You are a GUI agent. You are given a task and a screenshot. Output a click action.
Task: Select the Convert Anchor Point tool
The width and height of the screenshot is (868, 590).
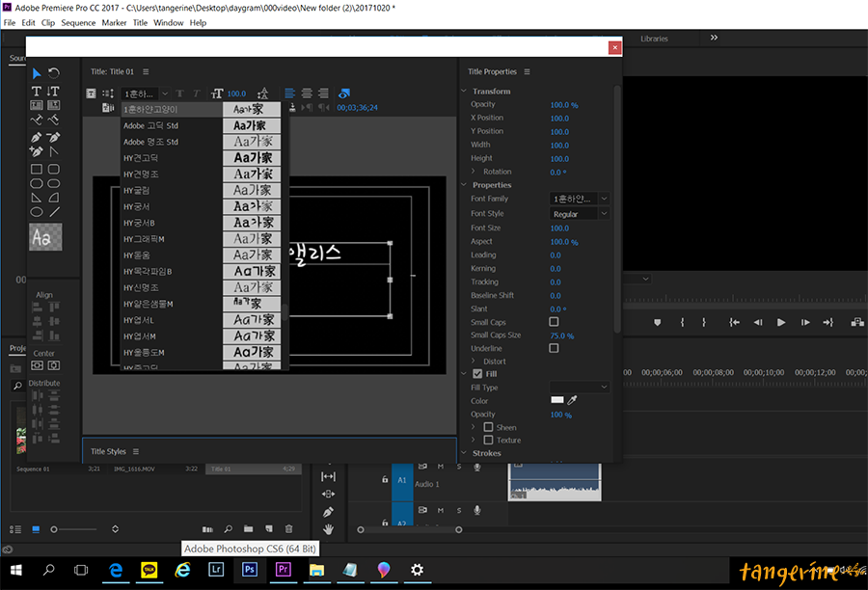coord(54,151)
